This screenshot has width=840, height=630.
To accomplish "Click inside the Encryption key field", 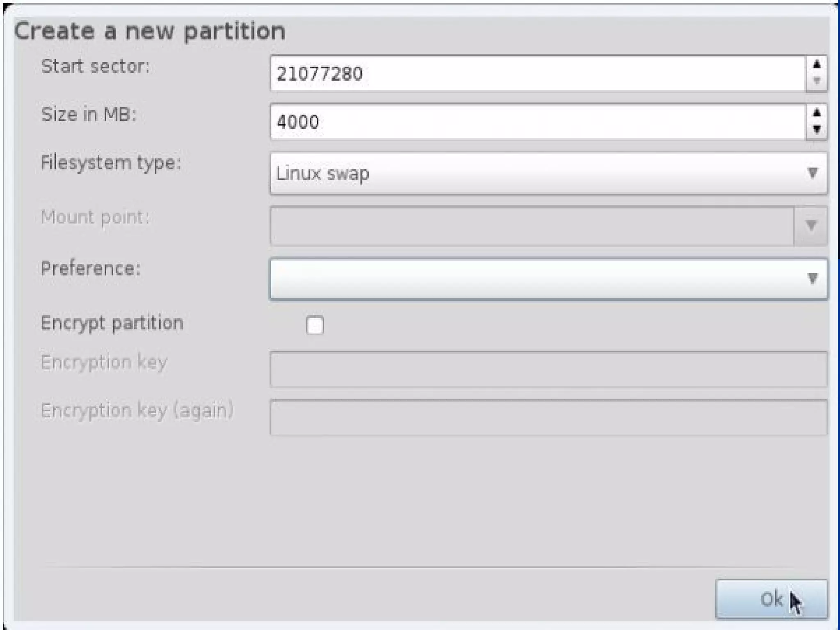I will coord(548,369).
